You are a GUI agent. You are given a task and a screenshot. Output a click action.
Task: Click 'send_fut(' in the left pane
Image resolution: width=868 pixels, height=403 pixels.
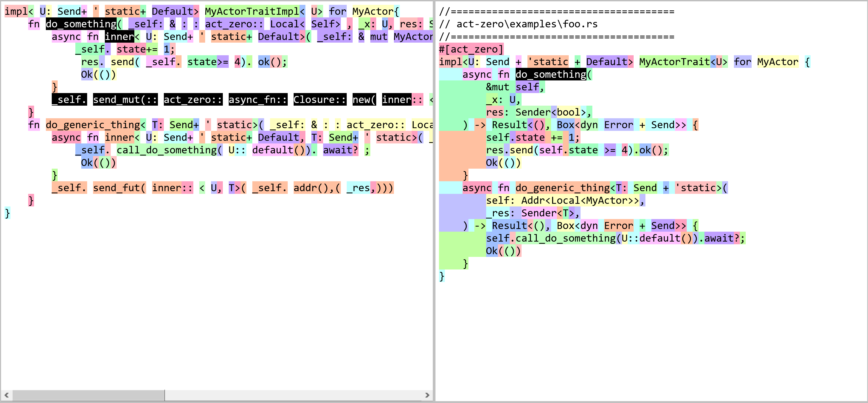(119, 188)
